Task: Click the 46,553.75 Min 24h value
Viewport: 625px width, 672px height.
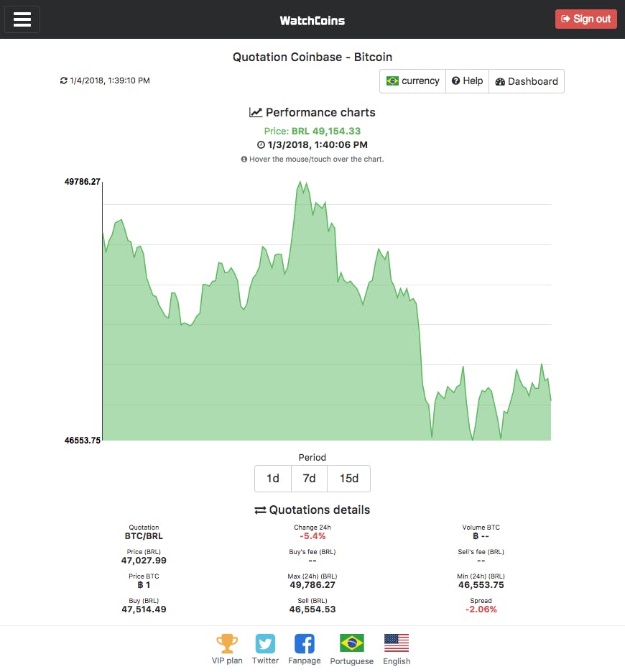Action: tap(481, 585)
